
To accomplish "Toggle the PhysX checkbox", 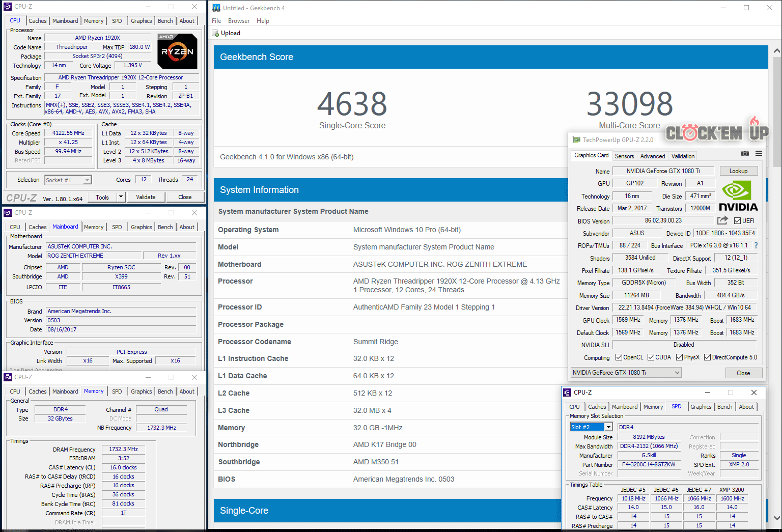I will click(679, 357).
